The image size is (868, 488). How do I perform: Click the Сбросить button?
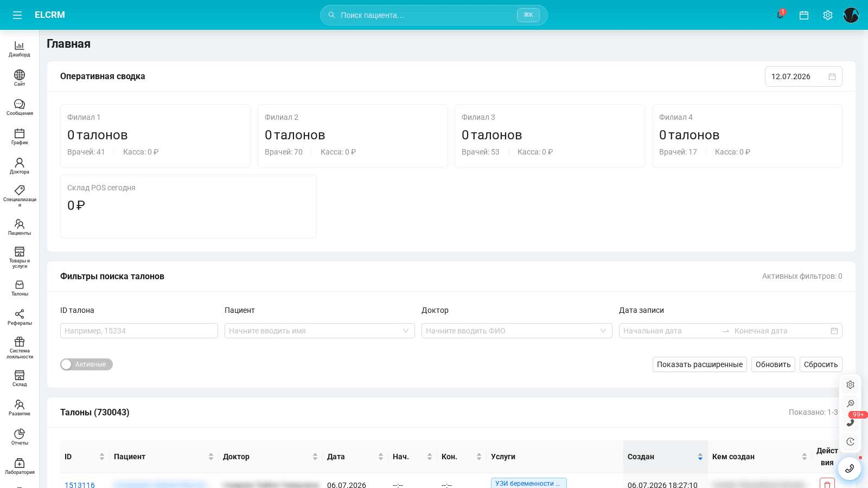tap(821, 364)
